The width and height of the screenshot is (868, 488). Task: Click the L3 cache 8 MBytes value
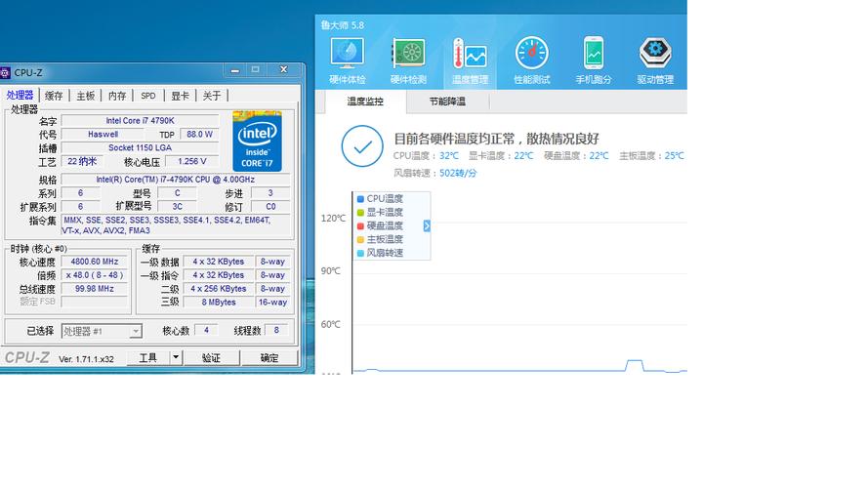click(218, 303)
